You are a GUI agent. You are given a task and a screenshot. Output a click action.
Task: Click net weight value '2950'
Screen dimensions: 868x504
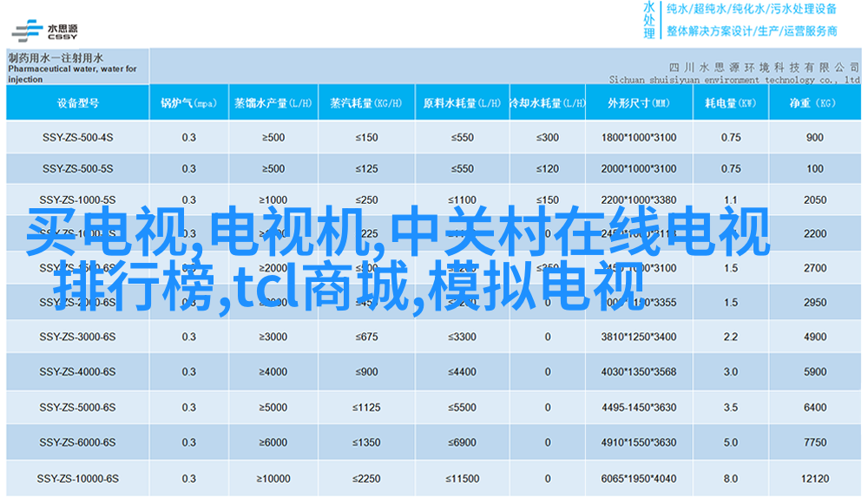pyautogui.click(x=815, y=302)
